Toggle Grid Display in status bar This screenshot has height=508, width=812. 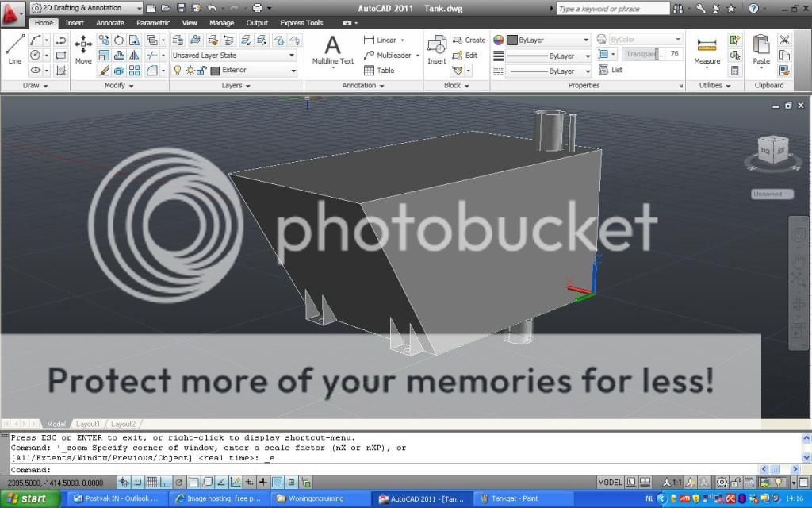(x=151, y=482)
